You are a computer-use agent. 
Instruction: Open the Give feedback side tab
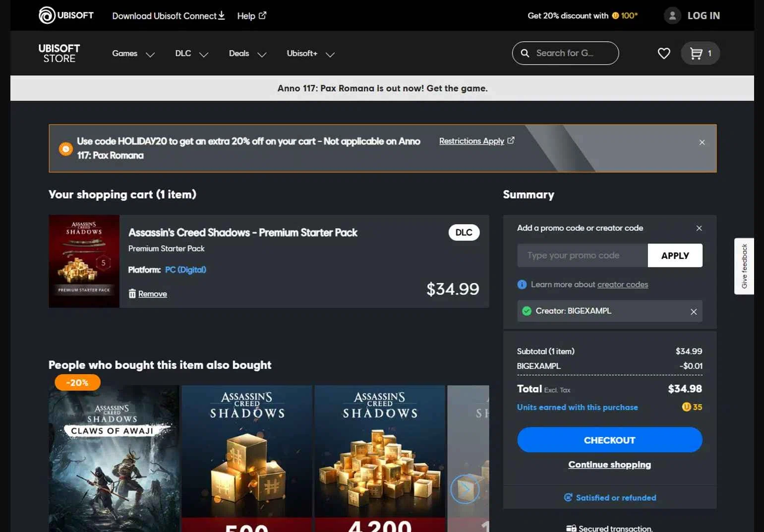click(744, 266)
